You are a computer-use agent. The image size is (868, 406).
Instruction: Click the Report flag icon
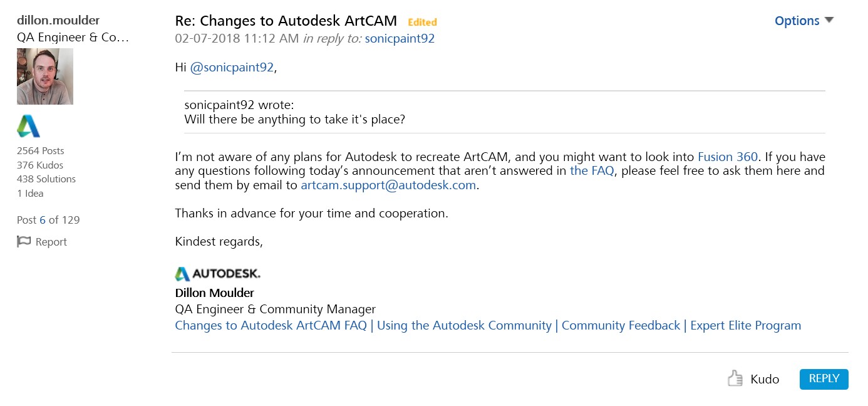tap(24, 242)
